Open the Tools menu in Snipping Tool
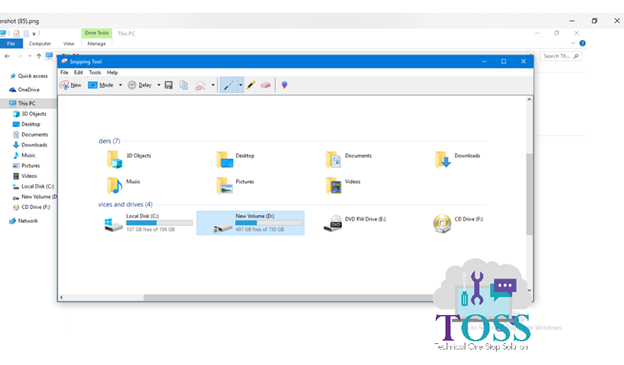Screen dimensions: 624x365 [x=95, y=72]
